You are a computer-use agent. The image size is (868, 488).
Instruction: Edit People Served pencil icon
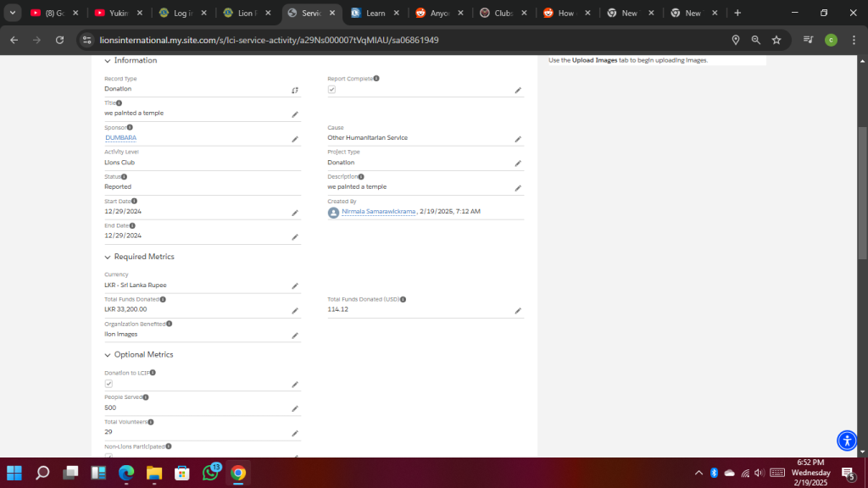tap(295, 409)
